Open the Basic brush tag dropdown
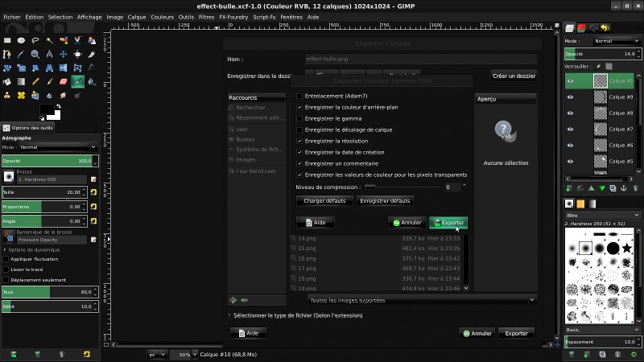This screenshot has height=362, width=644. [602, 330]
